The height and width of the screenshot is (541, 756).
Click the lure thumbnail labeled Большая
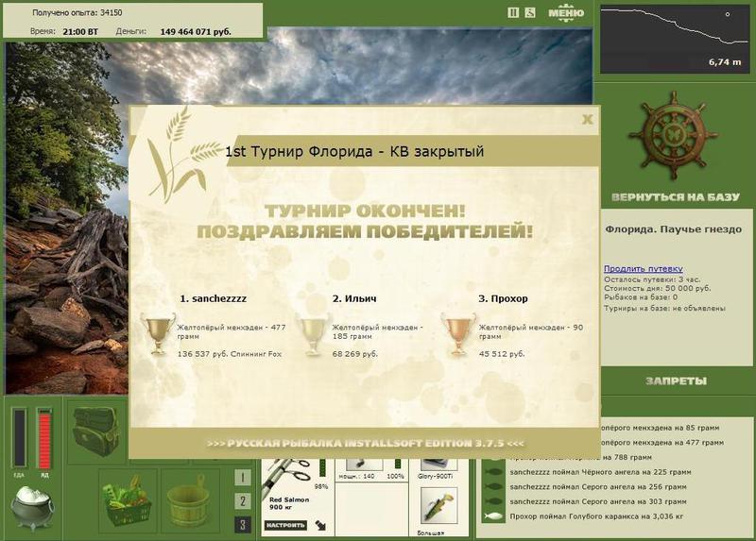(x=438, y=506)
